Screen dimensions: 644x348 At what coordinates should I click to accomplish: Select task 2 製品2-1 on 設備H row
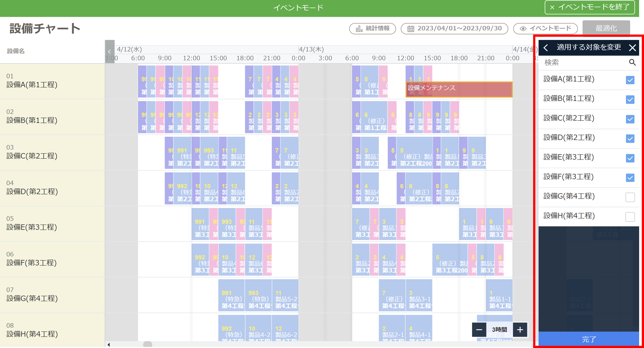[x=392, y=328]
